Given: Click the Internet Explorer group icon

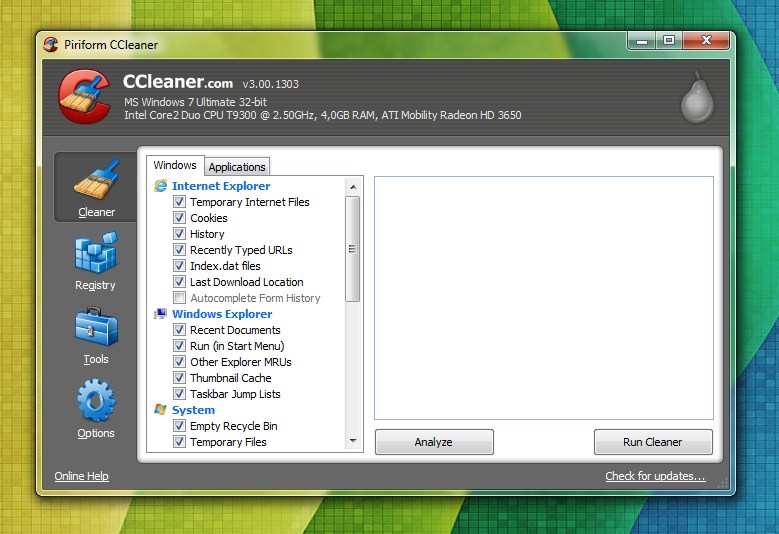Looking at the screenshot, I should [x=160, y=186].
